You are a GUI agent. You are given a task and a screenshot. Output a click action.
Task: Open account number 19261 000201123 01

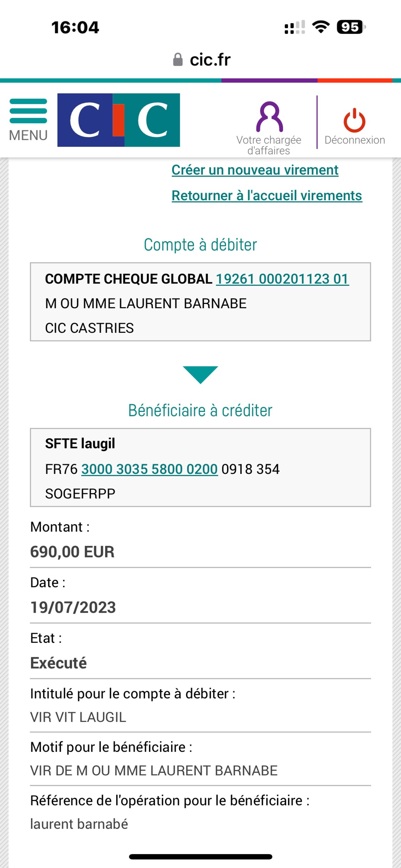coord(282,279)
